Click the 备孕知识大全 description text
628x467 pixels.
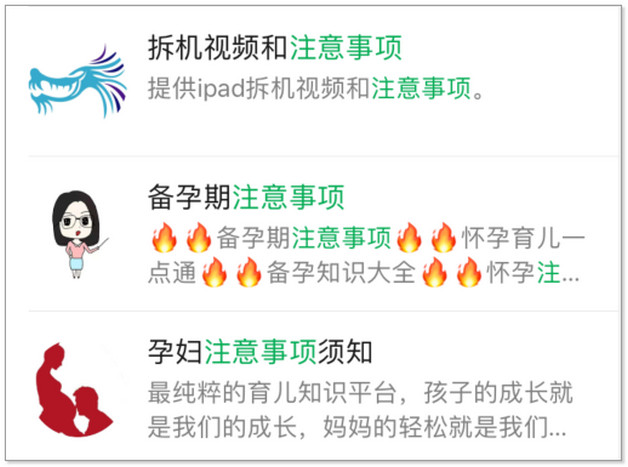click(341, 273)
